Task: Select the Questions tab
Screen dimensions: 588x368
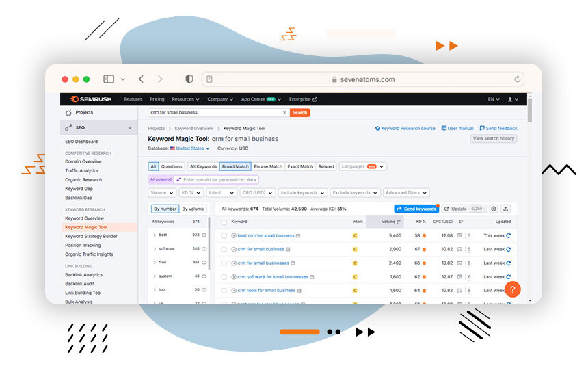Action: 172,166
